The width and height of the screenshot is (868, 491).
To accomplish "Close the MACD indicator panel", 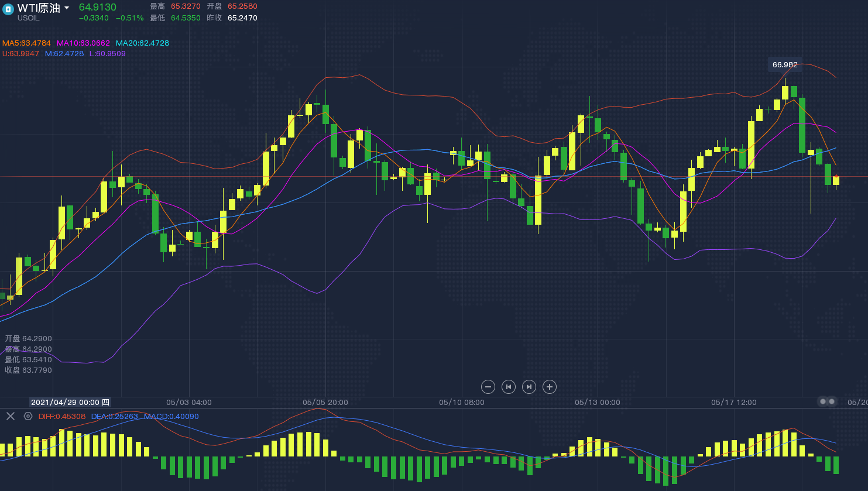I will [x=11, y=416].
